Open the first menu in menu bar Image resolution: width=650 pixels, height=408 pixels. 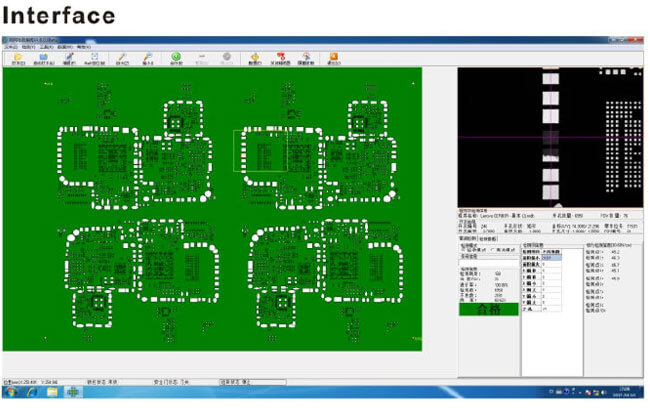(11, 46)
